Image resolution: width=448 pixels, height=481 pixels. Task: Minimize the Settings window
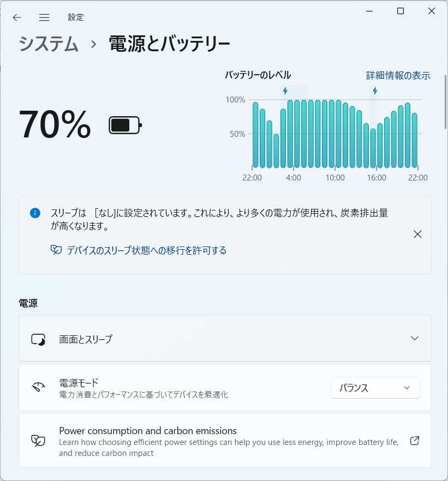(369, 11)
